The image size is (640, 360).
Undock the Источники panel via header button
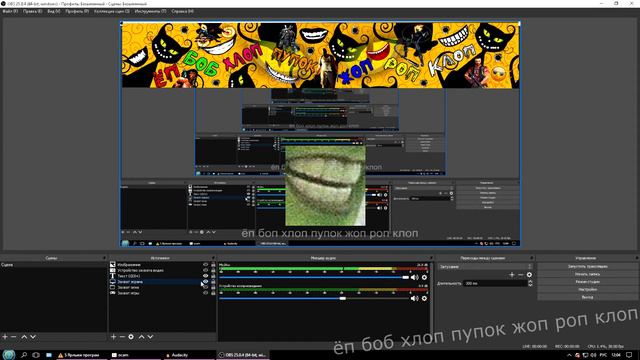(x=213, y=258)
